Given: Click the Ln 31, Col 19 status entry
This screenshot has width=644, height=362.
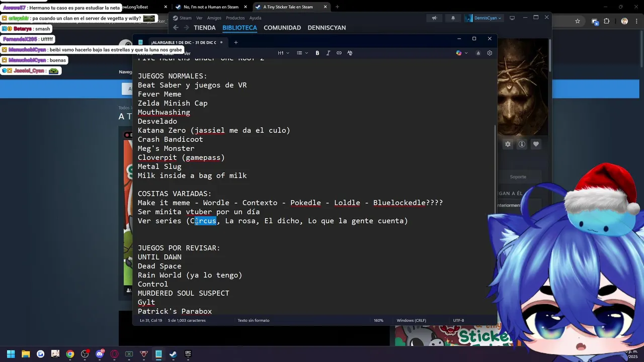Looking at the screenshot, I should tap(151, 320).
